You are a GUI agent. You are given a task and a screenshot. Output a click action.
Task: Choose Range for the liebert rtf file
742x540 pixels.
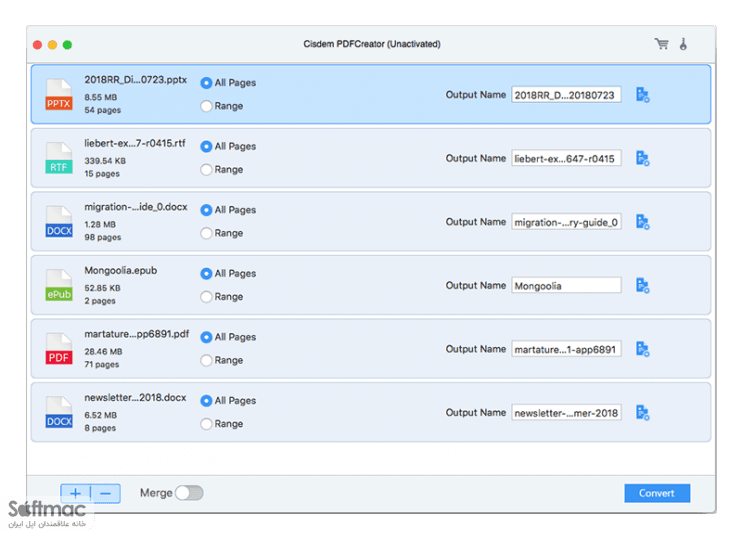tap(206, 169)
